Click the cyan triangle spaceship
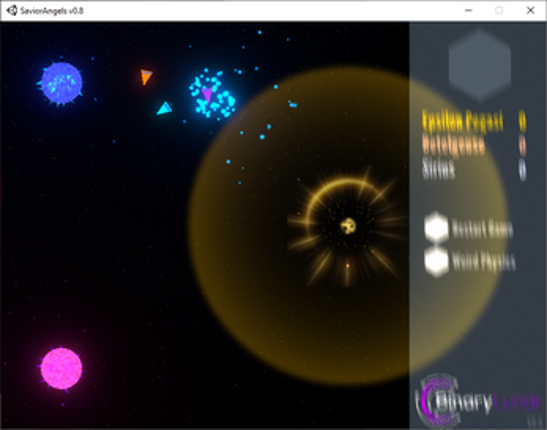This screenshot has width=547, height=430. pos(164,109)
